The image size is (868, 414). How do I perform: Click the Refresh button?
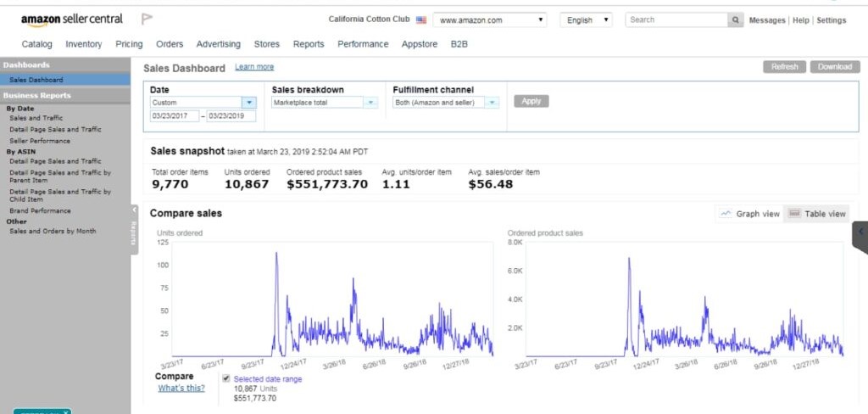(784, 67)
